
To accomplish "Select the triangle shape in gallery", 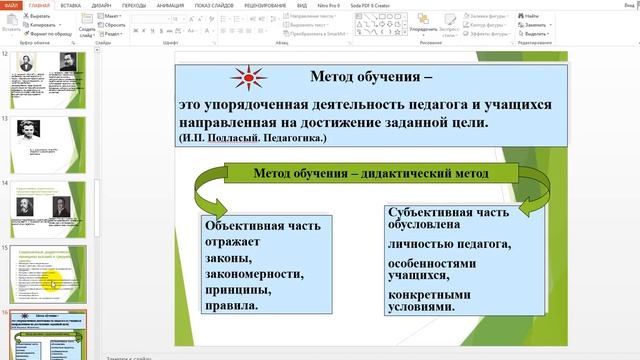I will coord(359,24).
